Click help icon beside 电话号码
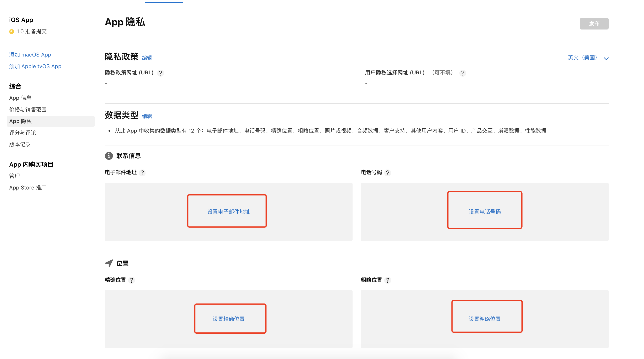The width and height of the screenshot is (644, 359). click(388, 173)
